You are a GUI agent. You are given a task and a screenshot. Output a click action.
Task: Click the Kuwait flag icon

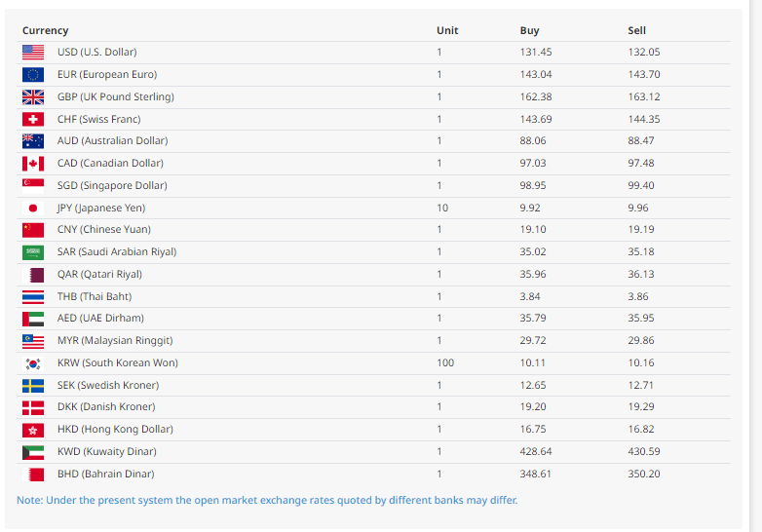(x=33, y=452)
